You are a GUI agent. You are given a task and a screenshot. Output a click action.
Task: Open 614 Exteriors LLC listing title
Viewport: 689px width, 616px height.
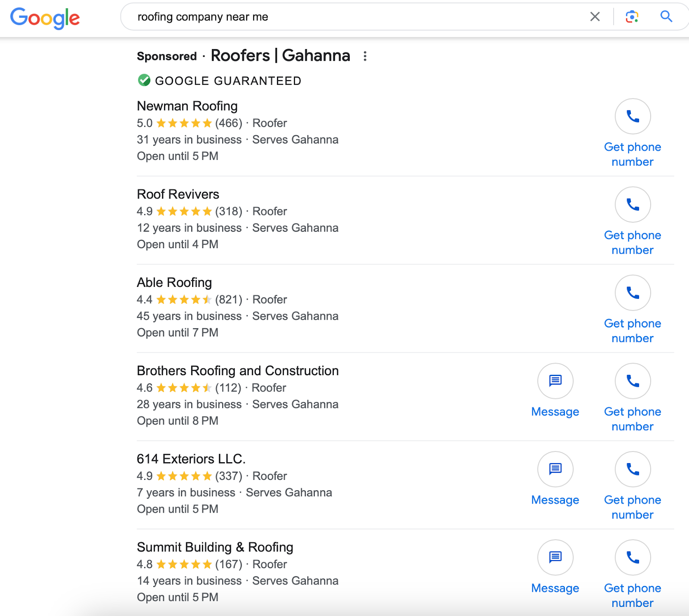(191, 459)
